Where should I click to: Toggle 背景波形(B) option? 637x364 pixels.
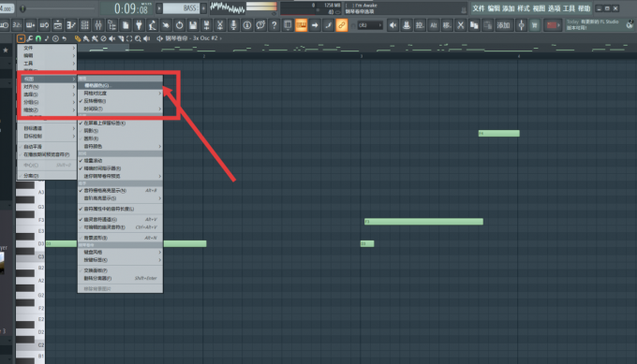[120, 238]
